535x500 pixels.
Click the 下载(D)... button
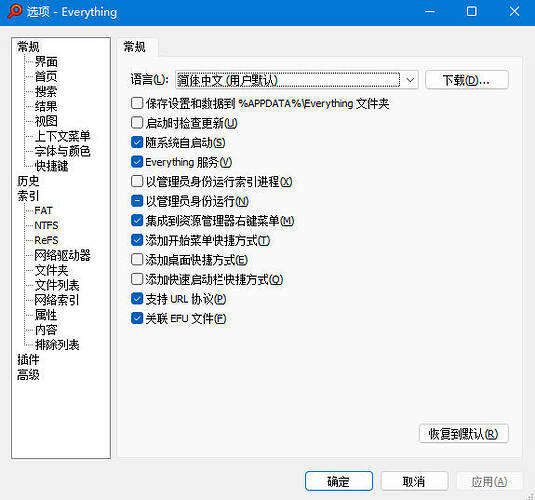click(466, 80)
